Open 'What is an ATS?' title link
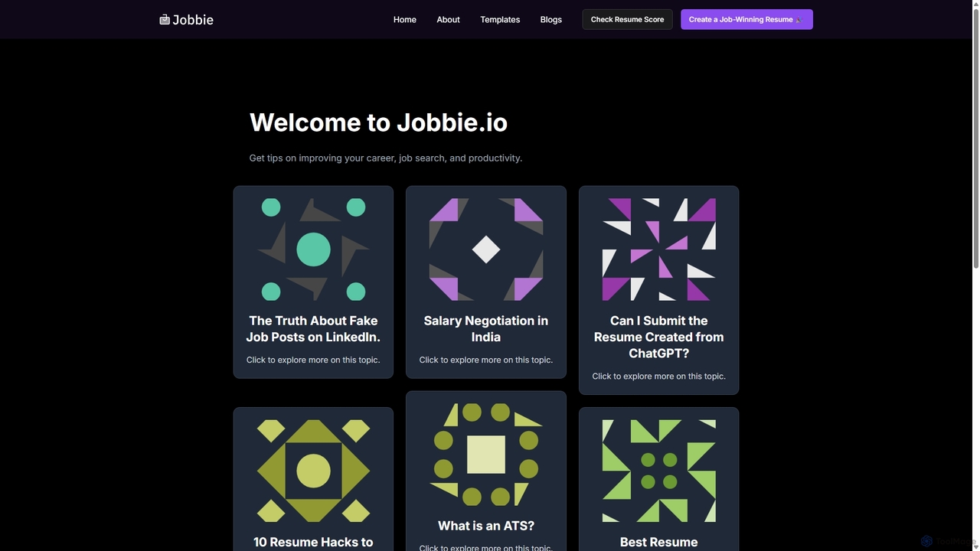Image resolution: width=980 pixels, height=551 pixels. [486, 526]
